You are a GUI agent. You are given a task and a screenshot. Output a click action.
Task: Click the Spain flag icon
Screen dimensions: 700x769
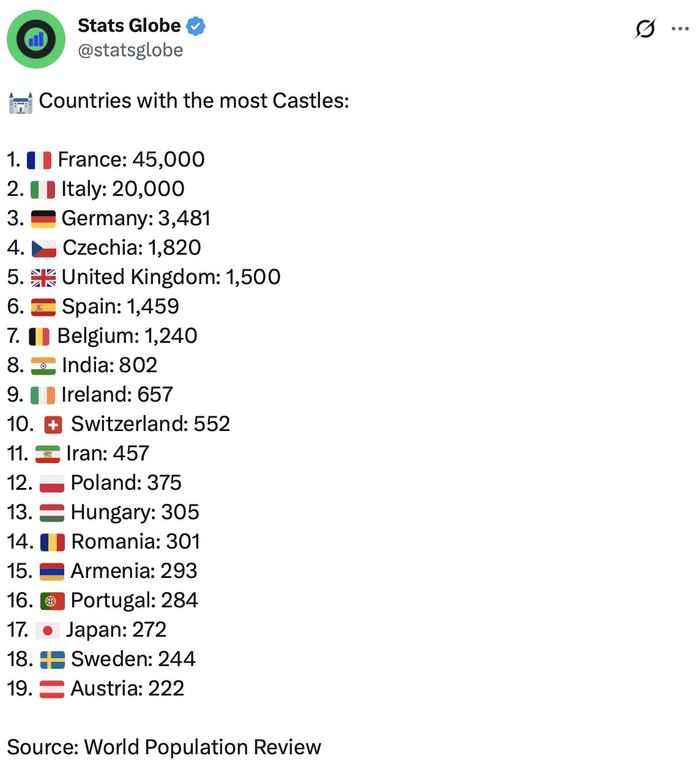(x=43, y=307)
